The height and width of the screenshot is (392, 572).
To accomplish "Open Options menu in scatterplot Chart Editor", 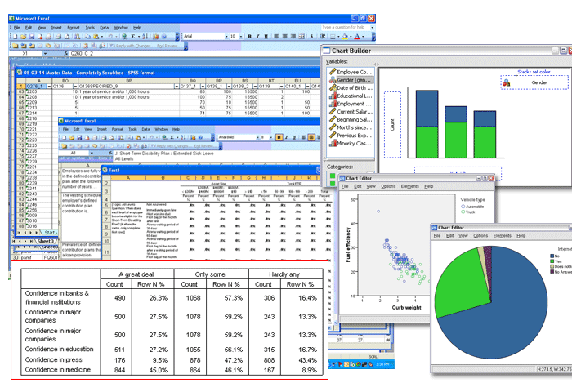I will coord(387,186).
